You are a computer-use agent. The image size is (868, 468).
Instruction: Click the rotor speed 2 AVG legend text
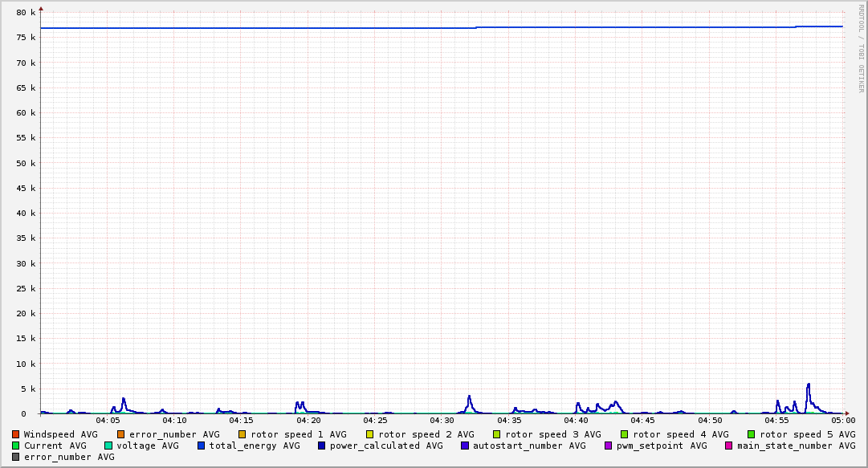click(x=426, y=434)
